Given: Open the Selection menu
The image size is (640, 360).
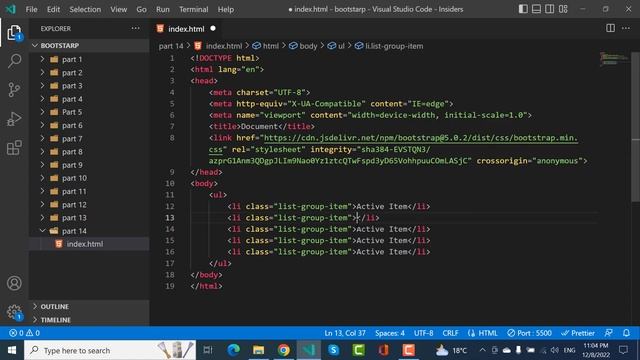Looking at the screenshot, I should click(x=85, y=9).
